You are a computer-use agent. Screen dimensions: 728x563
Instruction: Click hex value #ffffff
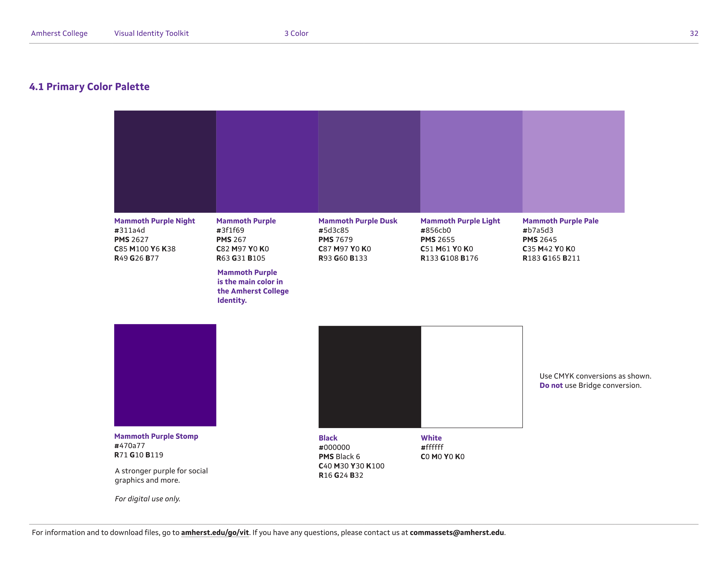[432, 447]
